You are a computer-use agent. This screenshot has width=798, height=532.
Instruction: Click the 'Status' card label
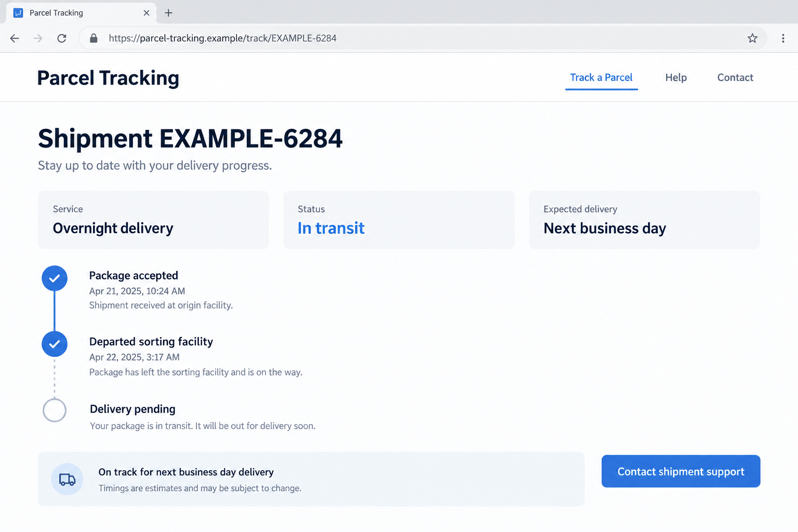tap(311, 209)
